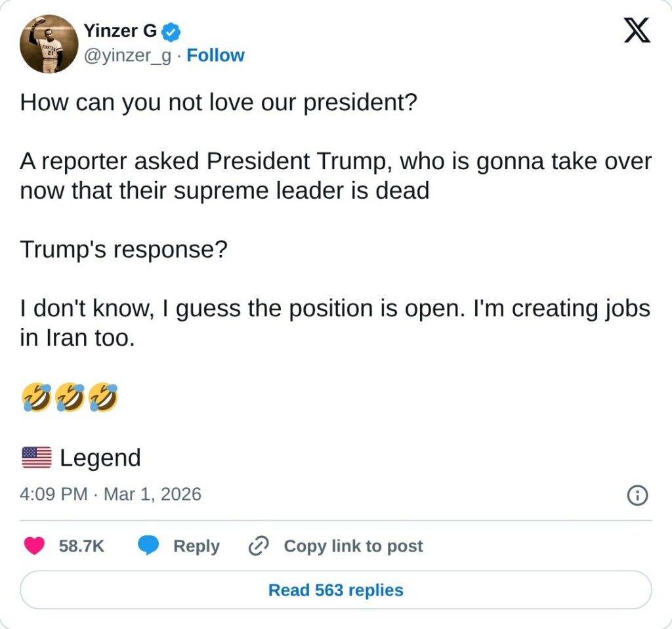
Task: Click the chain link copy icon
Action: (259, 546)
